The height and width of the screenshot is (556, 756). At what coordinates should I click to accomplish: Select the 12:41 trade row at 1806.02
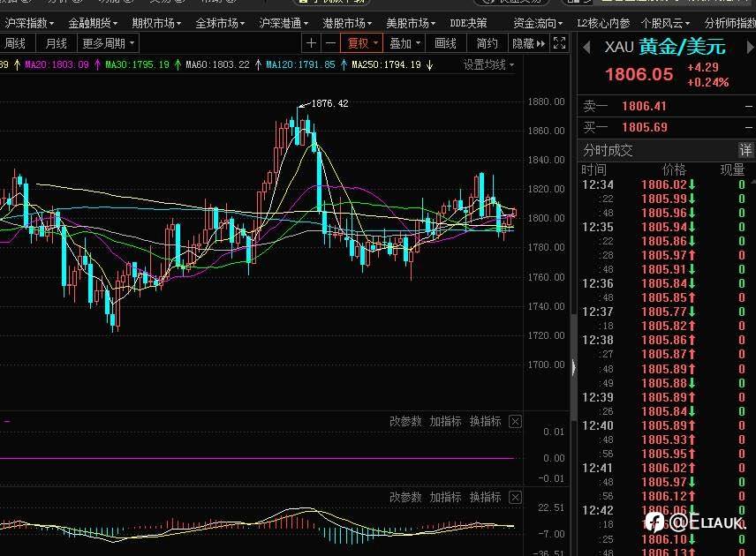click(666, 468)
